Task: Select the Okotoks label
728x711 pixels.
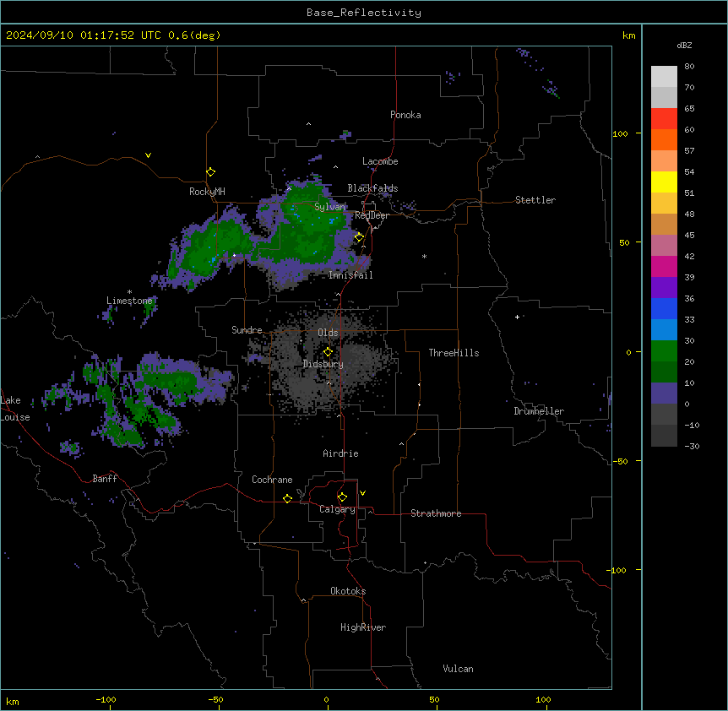Action: tap(348, 591)
